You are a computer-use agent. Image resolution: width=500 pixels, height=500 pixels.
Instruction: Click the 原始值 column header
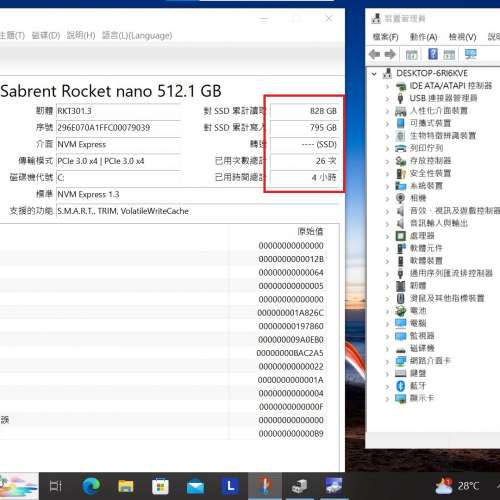[310, 231]
